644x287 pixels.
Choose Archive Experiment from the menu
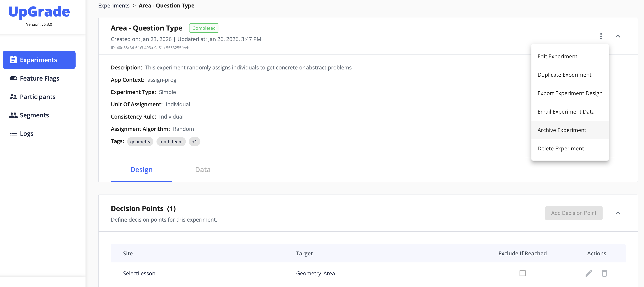coord(562,130)
